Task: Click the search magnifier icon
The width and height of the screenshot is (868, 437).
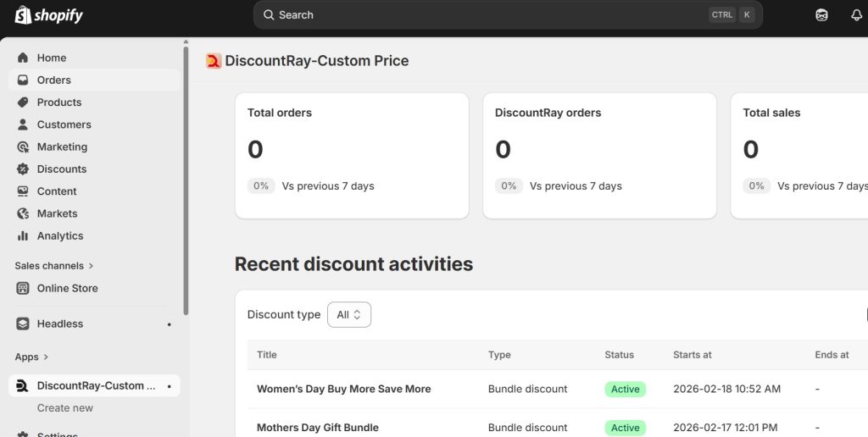Action: [269, 15]
